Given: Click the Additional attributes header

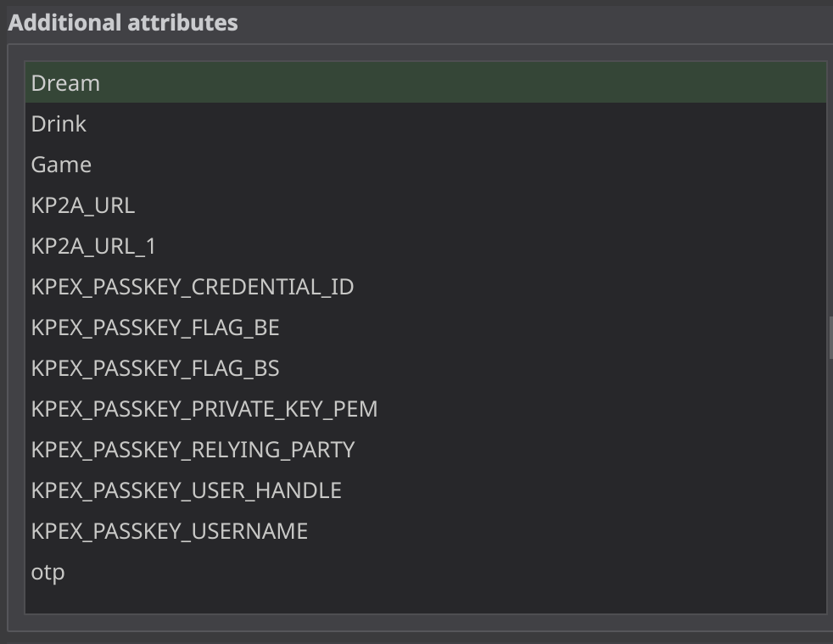Looking at the screenshot, I should [x=122, y=22].
